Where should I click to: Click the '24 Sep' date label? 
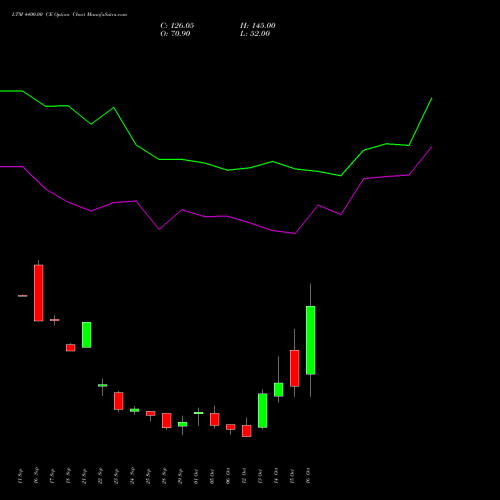tap(132, 476)
